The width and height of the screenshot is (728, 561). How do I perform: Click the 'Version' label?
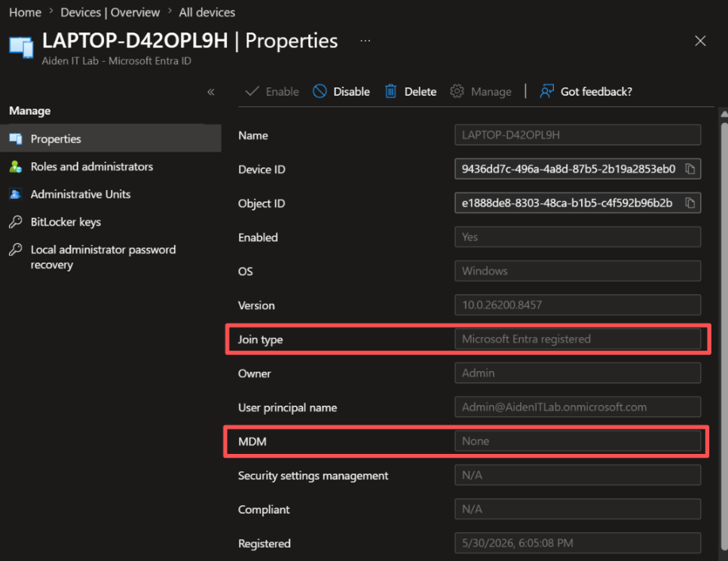(256, 305)
